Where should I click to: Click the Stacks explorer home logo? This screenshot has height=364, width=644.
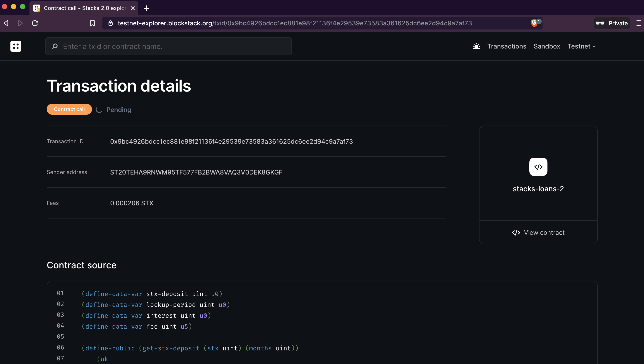tap(16, 46)
